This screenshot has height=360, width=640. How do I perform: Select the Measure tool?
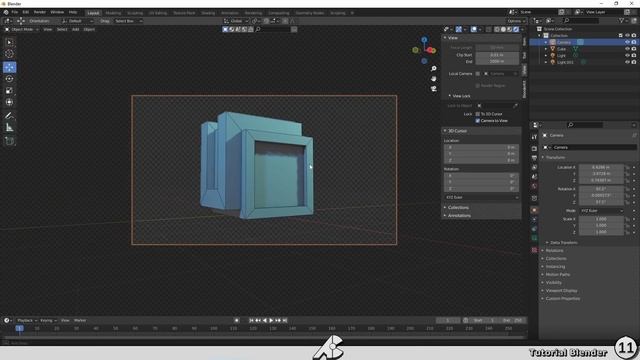tap(9, 128)
